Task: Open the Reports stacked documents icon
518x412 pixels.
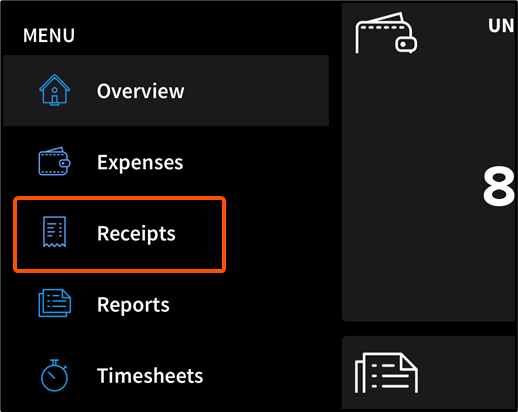Action: point(55,303)
